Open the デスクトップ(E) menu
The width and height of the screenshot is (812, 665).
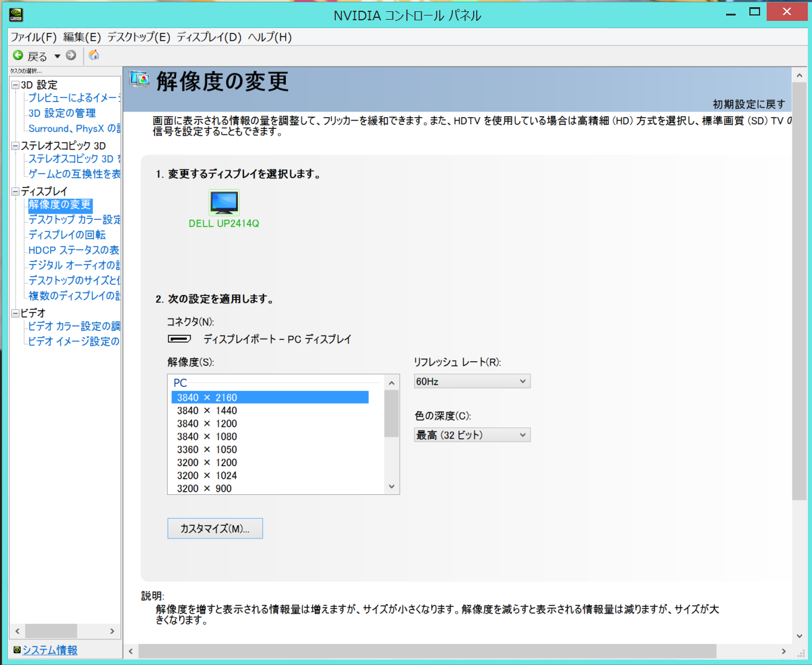coord(139,37)
